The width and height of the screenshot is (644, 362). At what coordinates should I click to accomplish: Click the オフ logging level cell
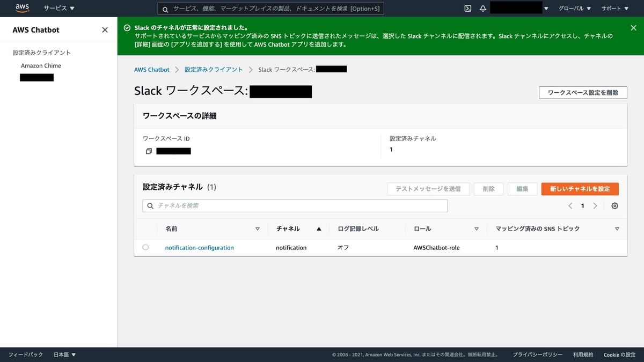pyautogui.click(x=343, y=248)
